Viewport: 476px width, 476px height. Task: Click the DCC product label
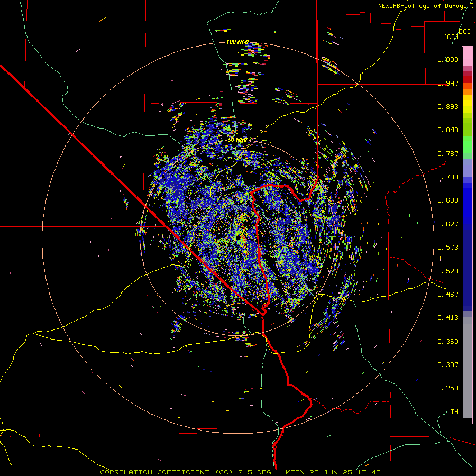pos(464,32)
